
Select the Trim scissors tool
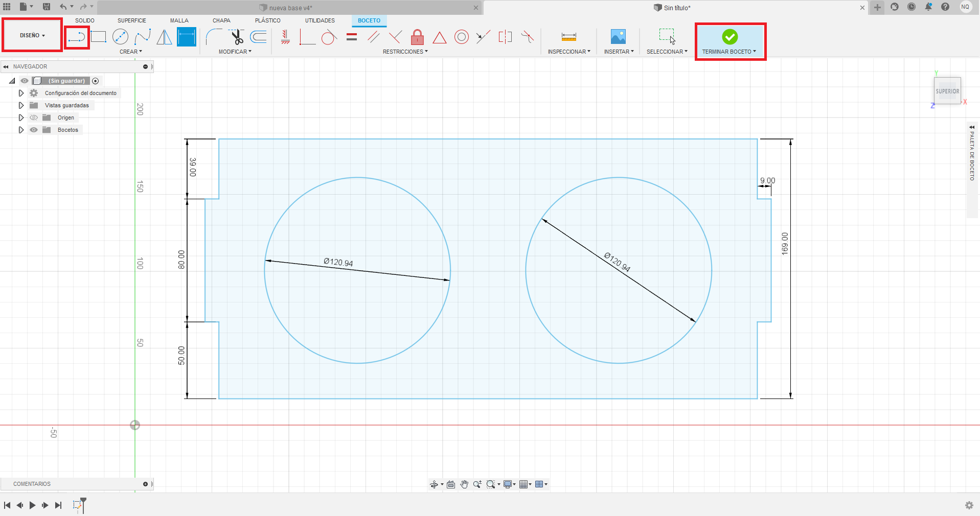pyautogui.click(x=236, y=37)
